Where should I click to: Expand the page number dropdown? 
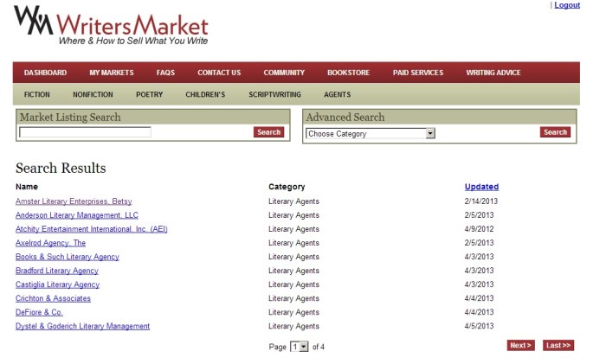click(x=300, y=346)
